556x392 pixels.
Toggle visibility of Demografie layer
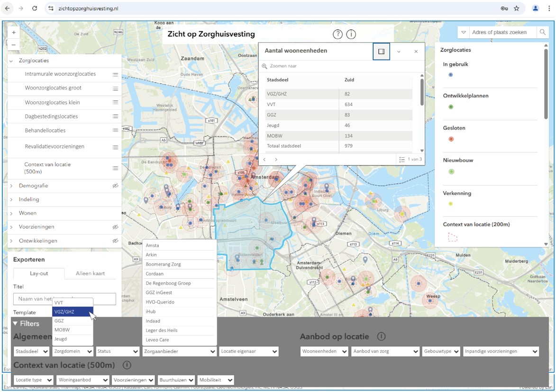click(x=115, y=186)
